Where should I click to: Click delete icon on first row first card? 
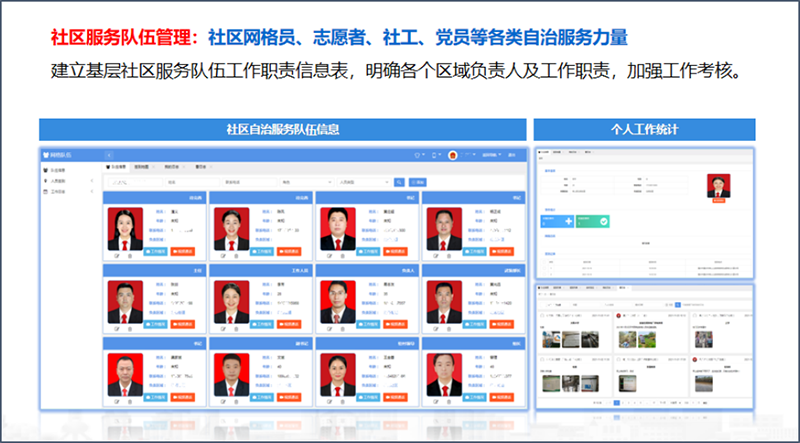(x=130, y=256)
